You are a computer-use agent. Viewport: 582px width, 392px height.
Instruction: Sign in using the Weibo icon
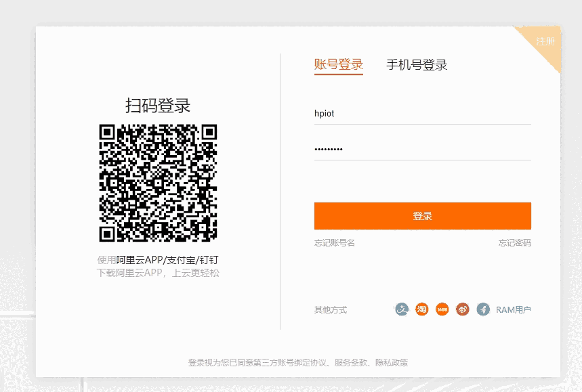coord(463,309)
